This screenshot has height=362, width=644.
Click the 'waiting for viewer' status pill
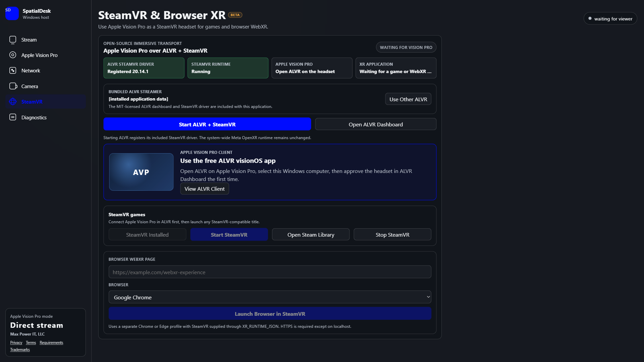tap(610, 19)
